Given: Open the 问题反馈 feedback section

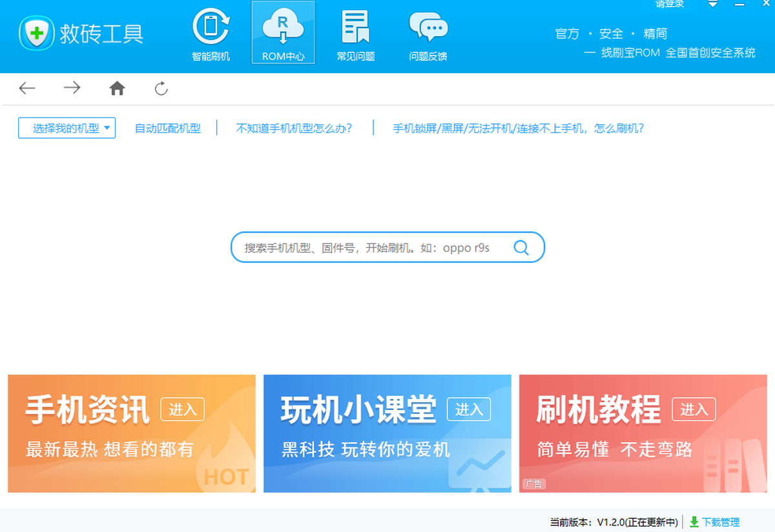Looking at the screenshot, I should click(428, 36).
